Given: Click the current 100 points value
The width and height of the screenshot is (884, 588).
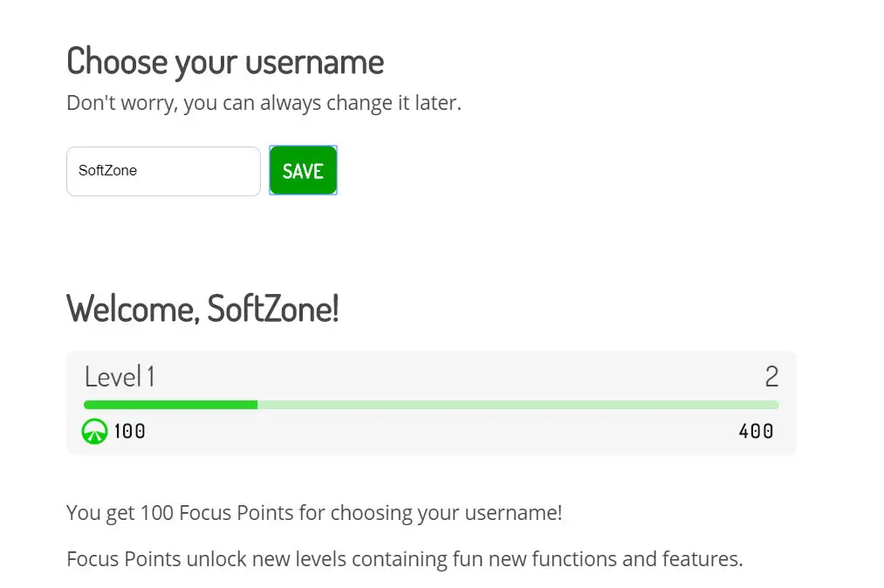Looking at the screenshot, I should point(130,431).
